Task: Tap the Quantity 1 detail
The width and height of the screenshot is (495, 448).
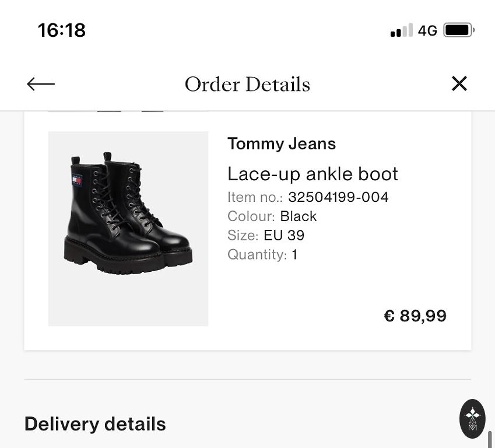Action: point(262,254)
